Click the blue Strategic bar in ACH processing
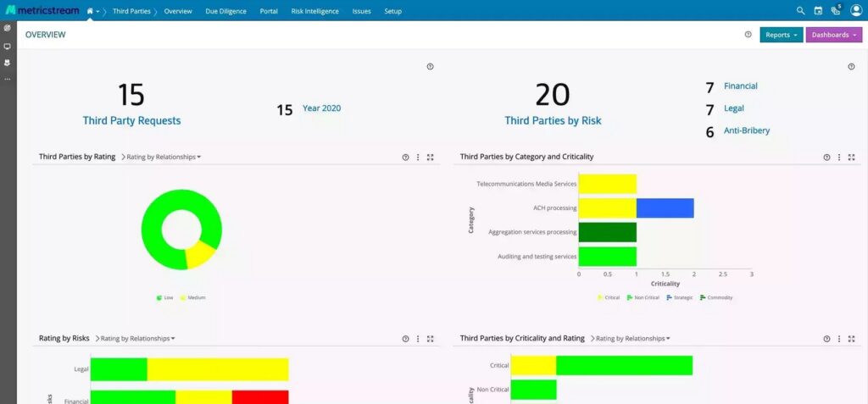 pos(665,208)
